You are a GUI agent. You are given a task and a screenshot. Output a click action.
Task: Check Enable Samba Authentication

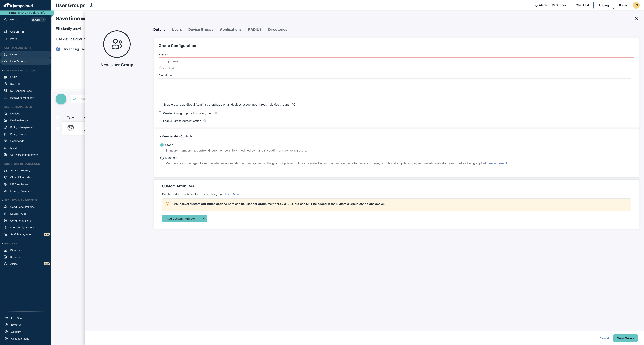tap(160, 120)
